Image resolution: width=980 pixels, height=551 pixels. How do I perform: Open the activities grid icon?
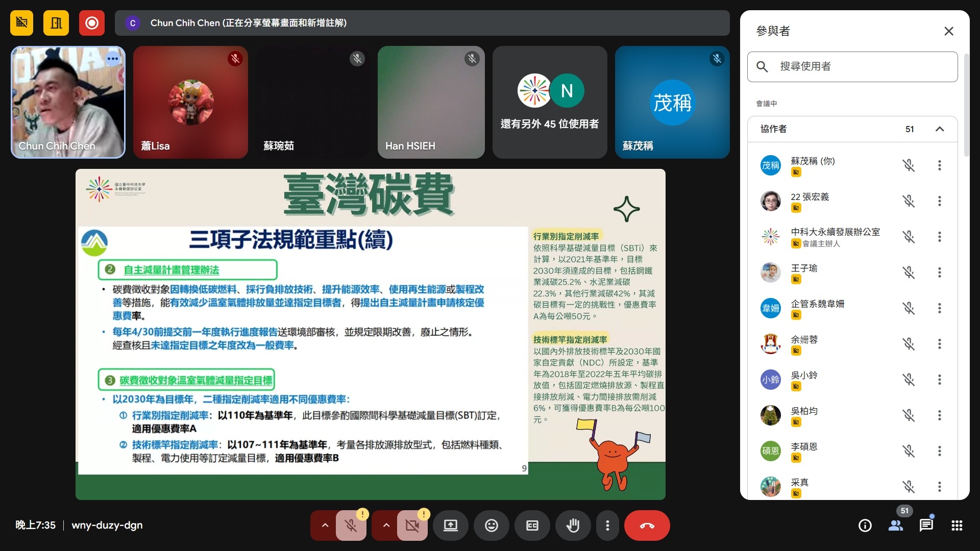[957, 525]
